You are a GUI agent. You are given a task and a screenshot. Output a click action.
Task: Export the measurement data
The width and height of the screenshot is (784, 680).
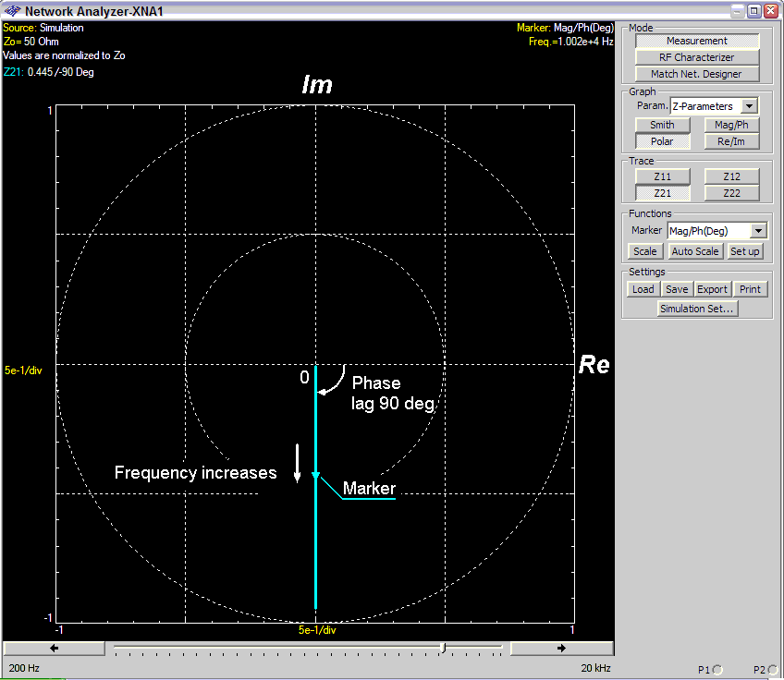(712, 289)
